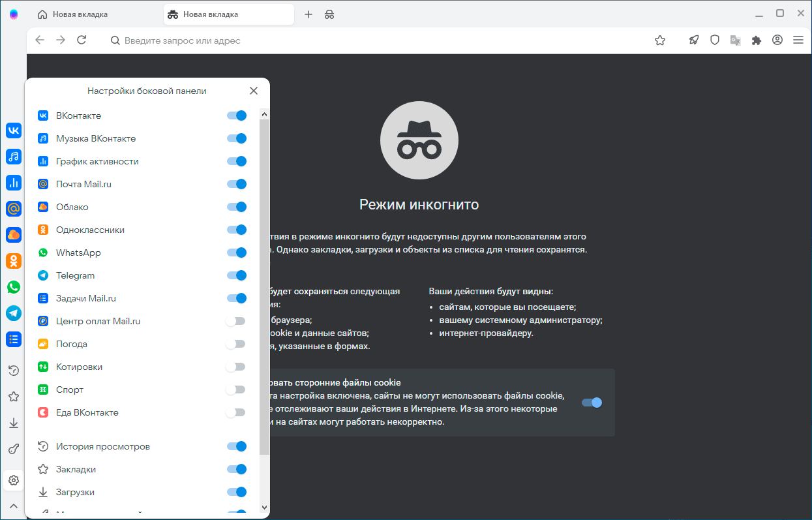Reload the current page
812x520 pixels.
pos(82,40)
